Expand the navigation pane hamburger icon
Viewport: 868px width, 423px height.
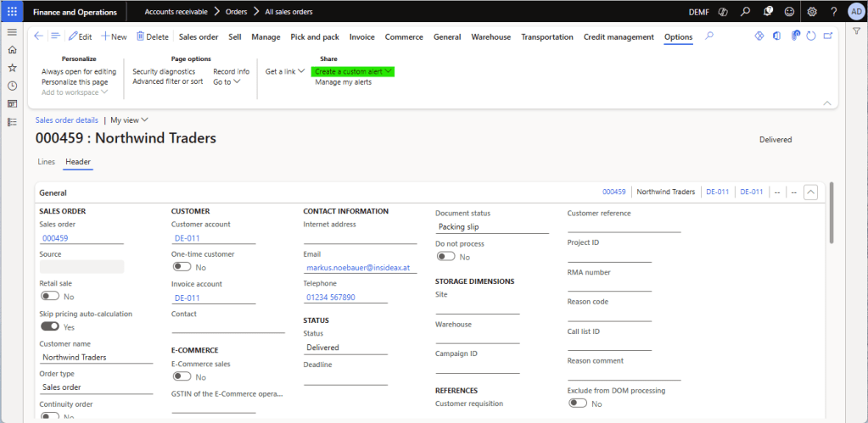(12, 32)
